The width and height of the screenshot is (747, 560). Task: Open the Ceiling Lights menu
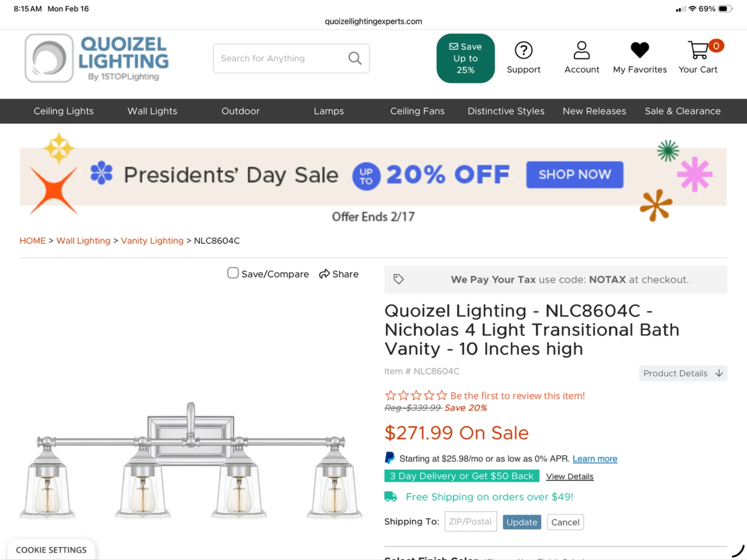(63, 111)
